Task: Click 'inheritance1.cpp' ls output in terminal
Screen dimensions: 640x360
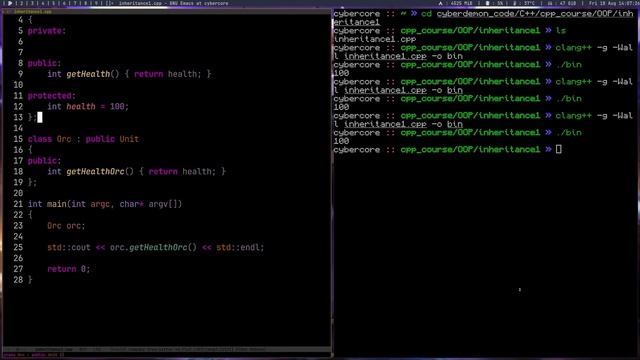Action: coord(375,39)
